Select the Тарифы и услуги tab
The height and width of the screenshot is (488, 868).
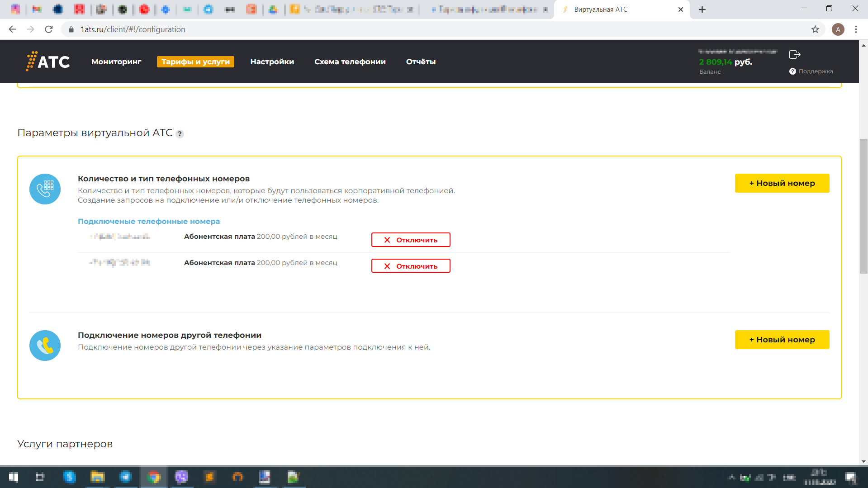click(195, 62)
